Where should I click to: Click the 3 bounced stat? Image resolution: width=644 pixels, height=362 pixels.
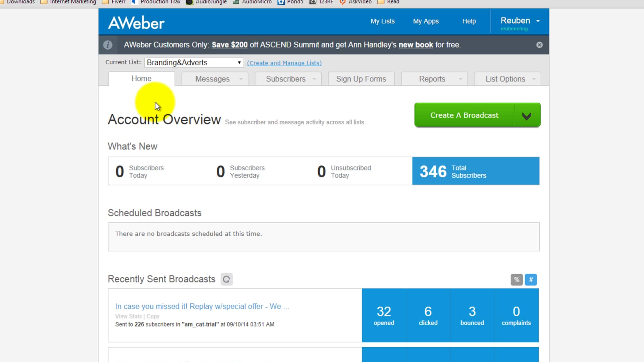[472, 315]
